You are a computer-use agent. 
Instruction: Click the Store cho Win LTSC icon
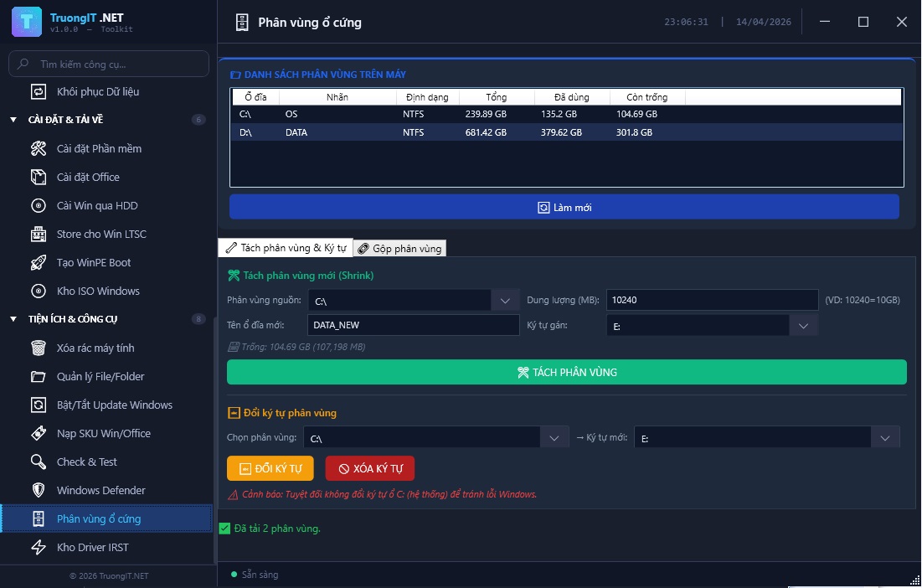[39, 235]
